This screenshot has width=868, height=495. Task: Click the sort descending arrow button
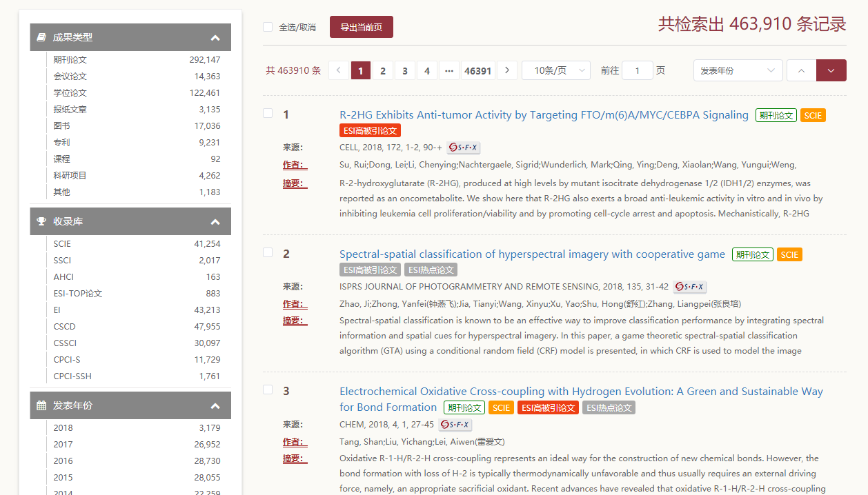point(831,70)
